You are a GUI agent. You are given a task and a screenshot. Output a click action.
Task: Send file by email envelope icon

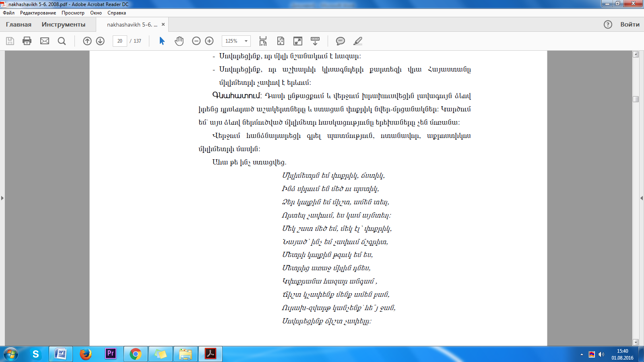[45, 41]
